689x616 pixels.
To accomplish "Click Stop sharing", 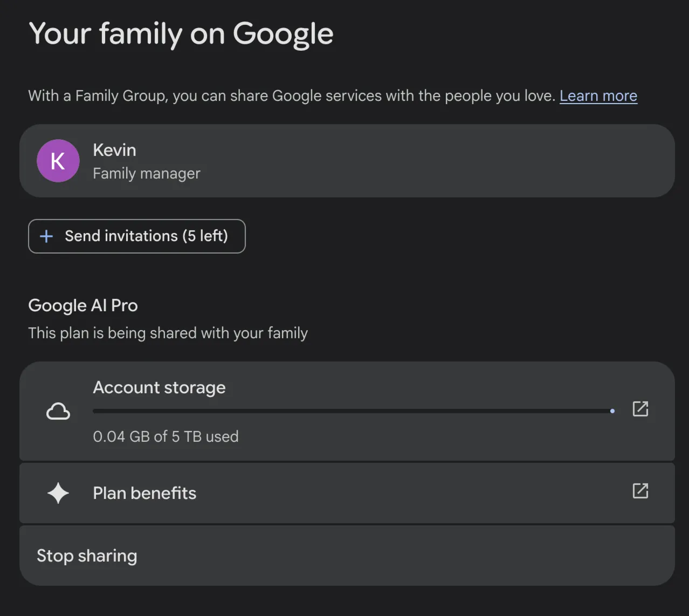I will [347, 556].
